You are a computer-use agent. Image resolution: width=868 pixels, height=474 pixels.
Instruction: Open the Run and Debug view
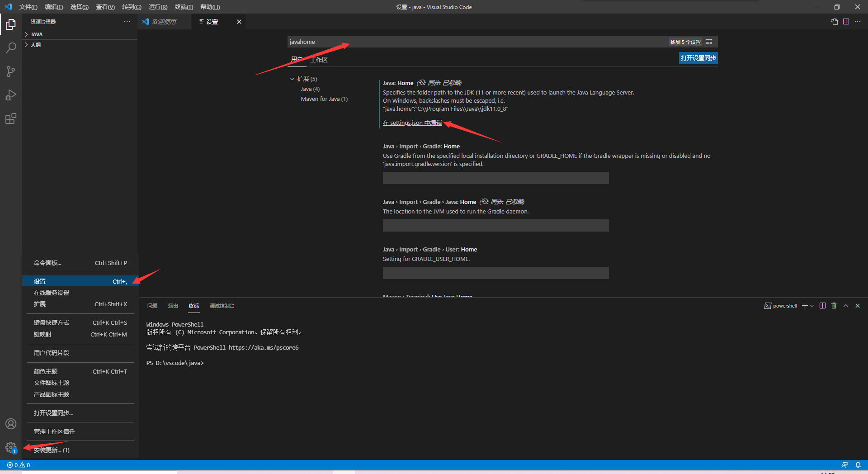pyautogui.click(x=11, y=95)
